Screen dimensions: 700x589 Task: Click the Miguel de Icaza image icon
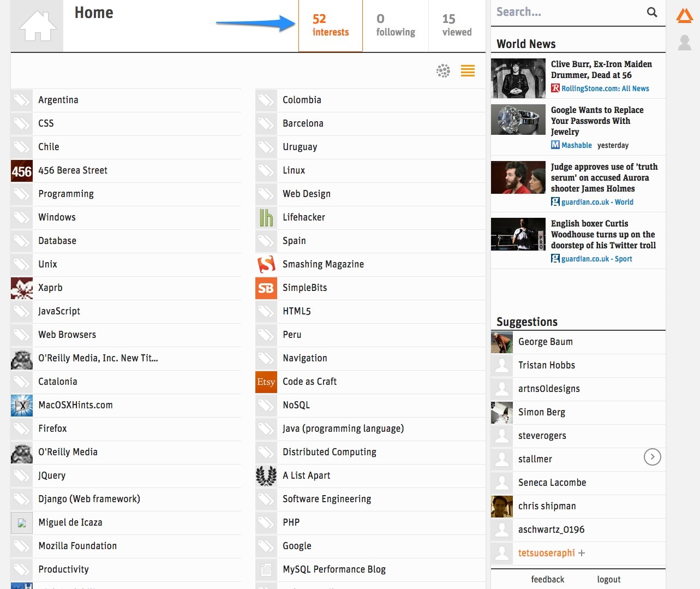tap(22, 523)
